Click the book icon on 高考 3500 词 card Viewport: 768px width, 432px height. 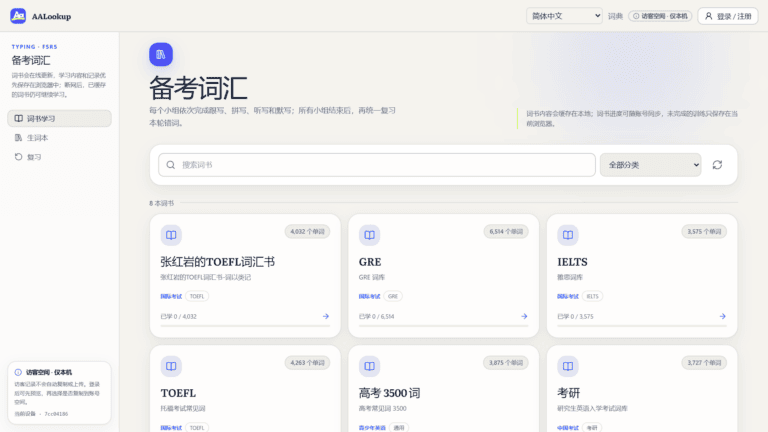tap(369, 366)
